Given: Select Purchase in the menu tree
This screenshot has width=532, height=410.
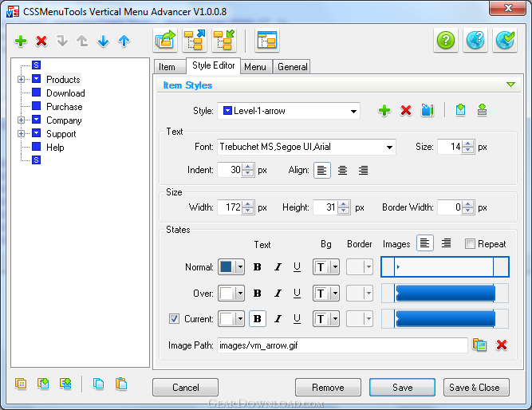Looking at the screenshot, I should tap(65, 107).
